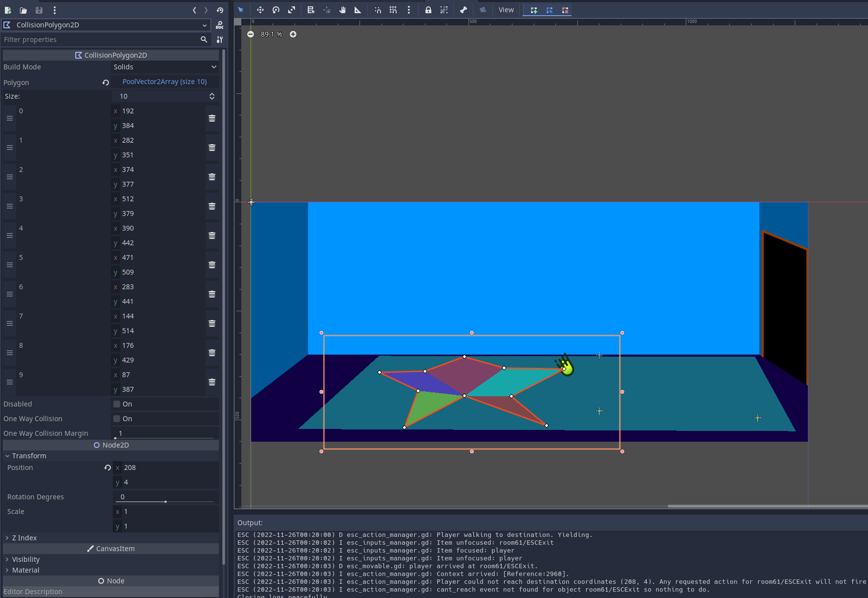Select the Scale tool
Image resolution: width=868 pixels, height=598 pixels.
pyautogui.click(x=292, y=10)
